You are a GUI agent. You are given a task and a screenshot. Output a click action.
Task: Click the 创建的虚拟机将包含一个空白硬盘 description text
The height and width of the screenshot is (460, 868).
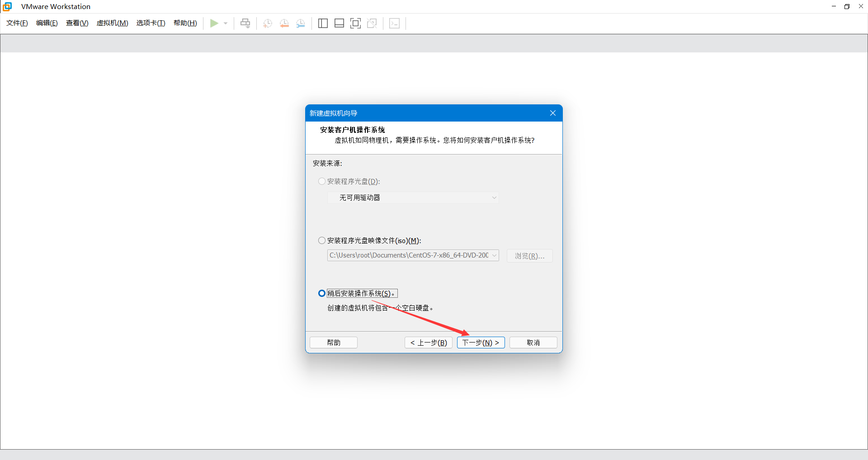coord(381,308)
